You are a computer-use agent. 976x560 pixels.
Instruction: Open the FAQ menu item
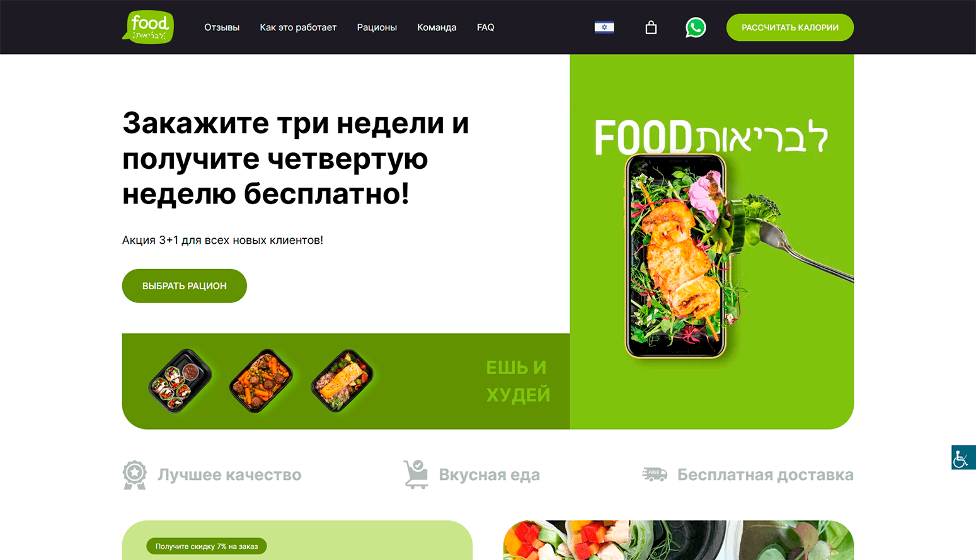click(x=485, y=28)
